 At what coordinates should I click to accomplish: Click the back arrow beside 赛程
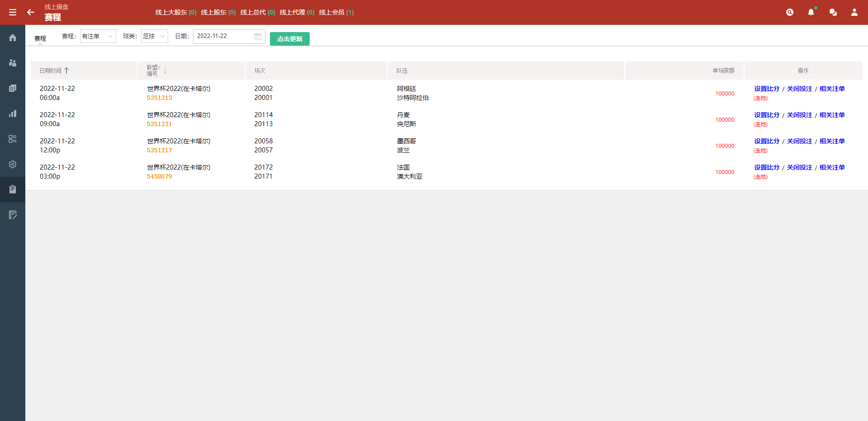pos(30,12)
